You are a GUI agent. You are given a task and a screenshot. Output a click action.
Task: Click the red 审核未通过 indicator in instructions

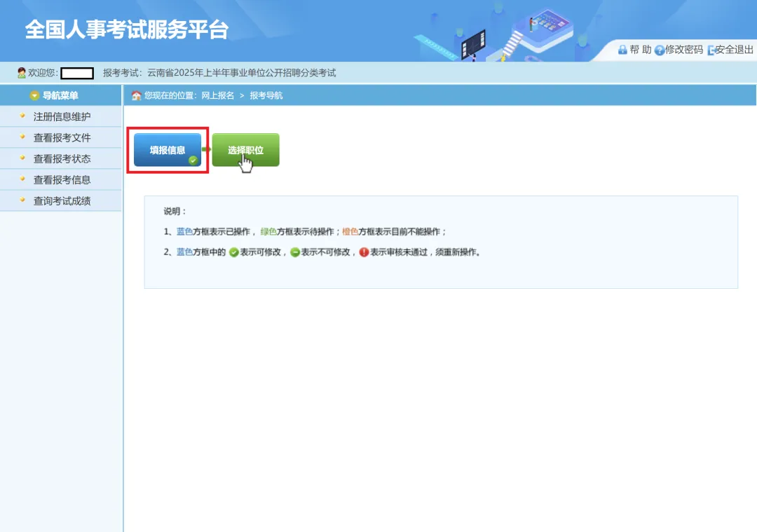click(364, 251)
